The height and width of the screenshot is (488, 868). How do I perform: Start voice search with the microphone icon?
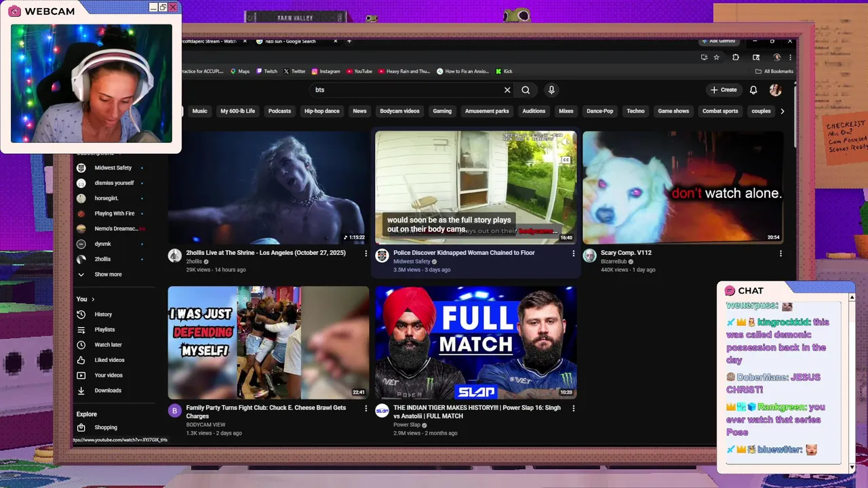point(551,90)
